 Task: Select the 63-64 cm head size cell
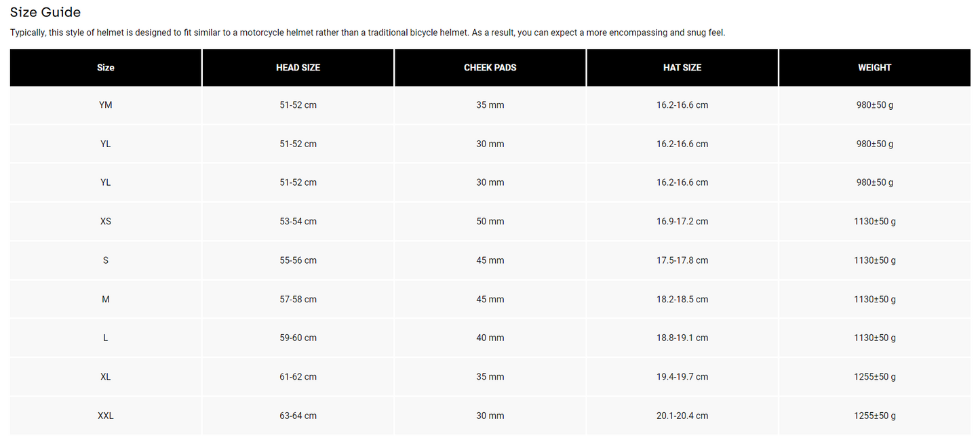pyautogui.click(x=298, y=416)
